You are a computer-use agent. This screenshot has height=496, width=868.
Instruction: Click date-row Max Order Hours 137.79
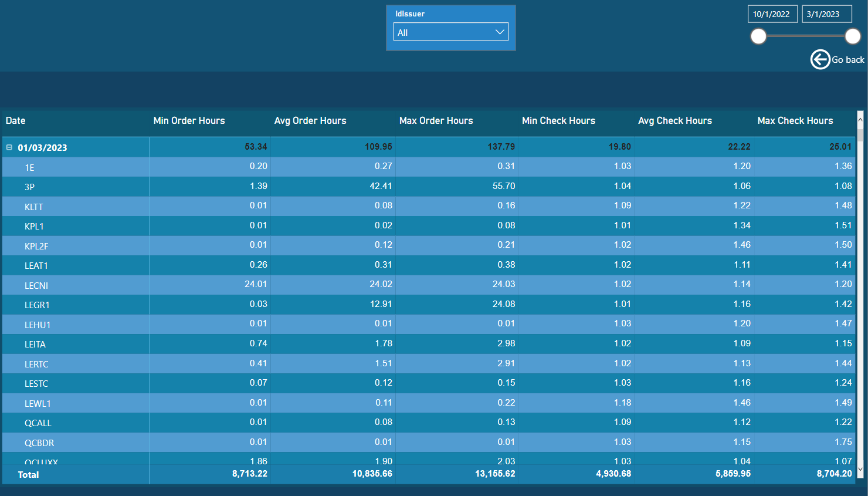pyautogui.click(x=501, y=147)
